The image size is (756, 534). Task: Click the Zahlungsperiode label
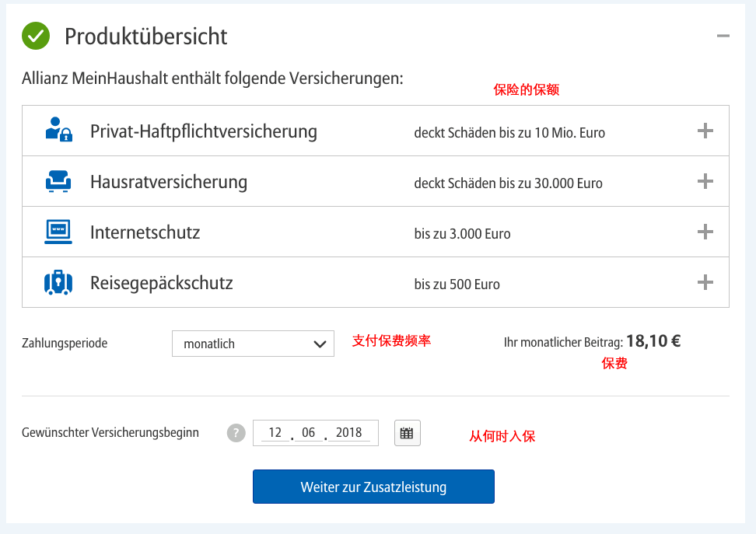65,343
